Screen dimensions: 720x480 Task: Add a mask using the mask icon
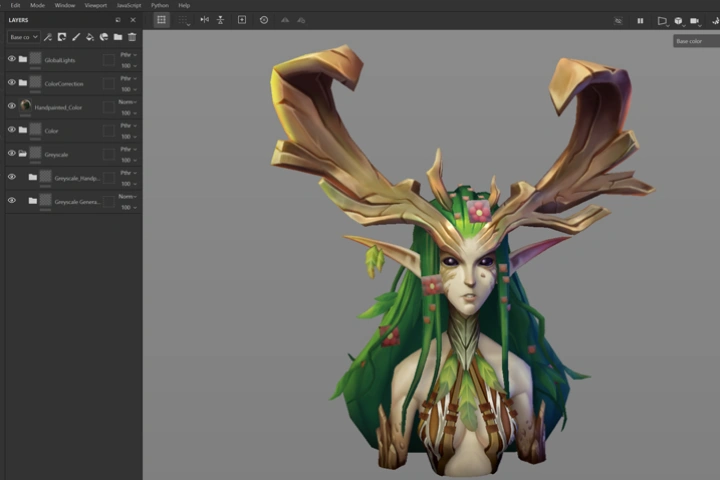click(62, 37)
